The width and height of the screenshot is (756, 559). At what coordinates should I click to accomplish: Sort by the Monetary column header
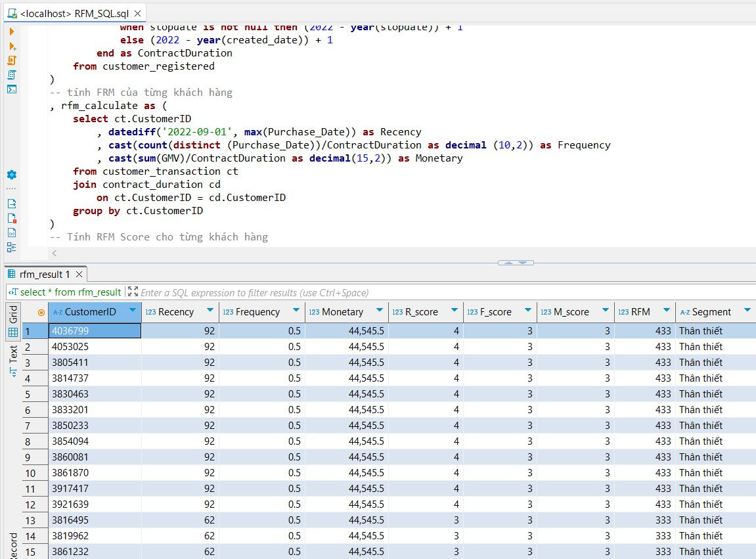(x=343, y=312)
